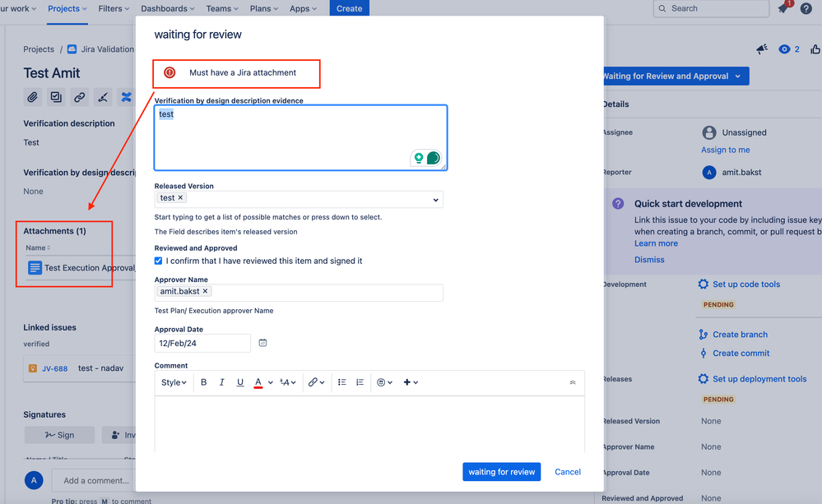Click the Grammarly icon in text area
Image resolution: width=822 pixels, height=504 pixels.
click(x=434, y=158)
